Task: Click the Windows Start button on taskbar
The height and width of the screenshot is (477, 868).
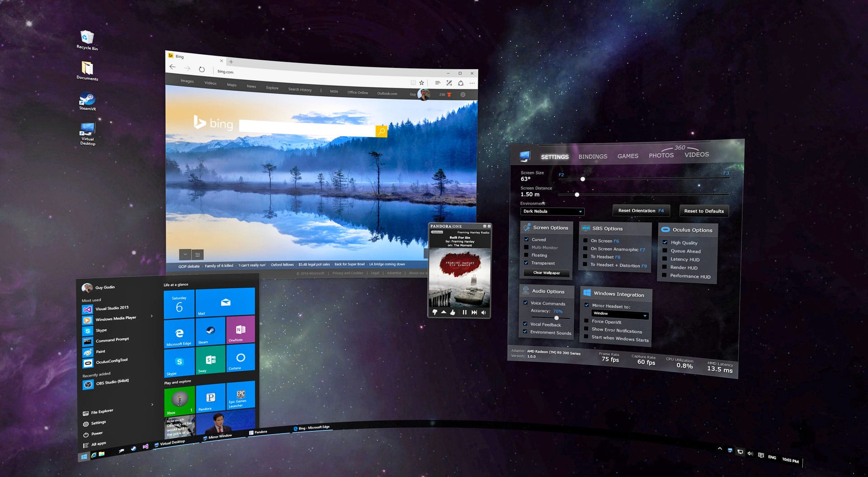Action: pos(84,457)
